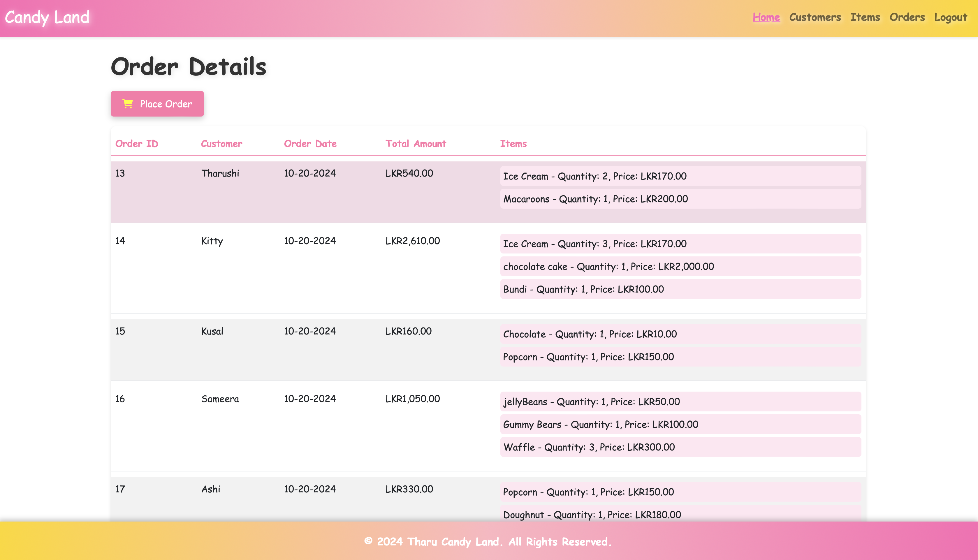The height and width of the screenshot is (560, 978).
Task: Click order ID 13 cell
Action: pyautogui.click(x=120, y=173)
